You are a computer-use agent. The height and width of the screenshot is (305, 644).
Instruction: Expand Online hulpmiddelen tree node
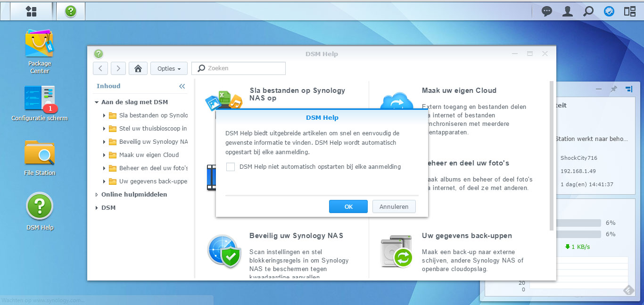pyautogui.click(x=96, y=195)
